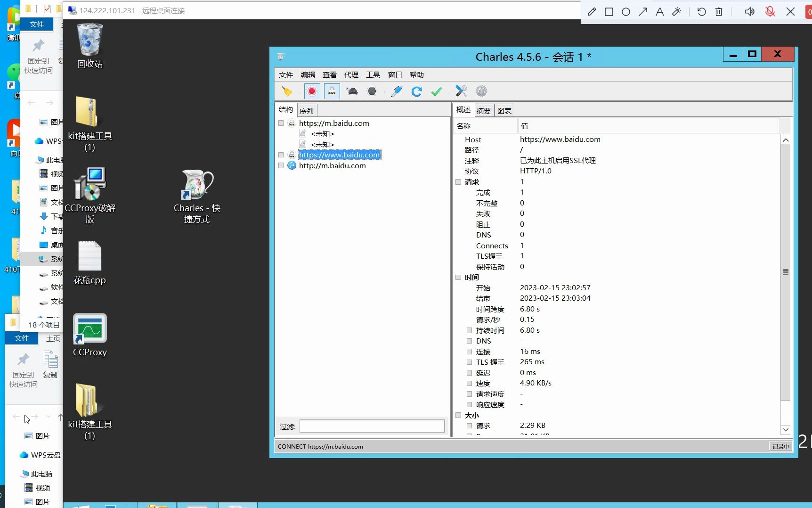
Task: Open settings with the gear icon in Charles
Action: click(x=481, y=91)
